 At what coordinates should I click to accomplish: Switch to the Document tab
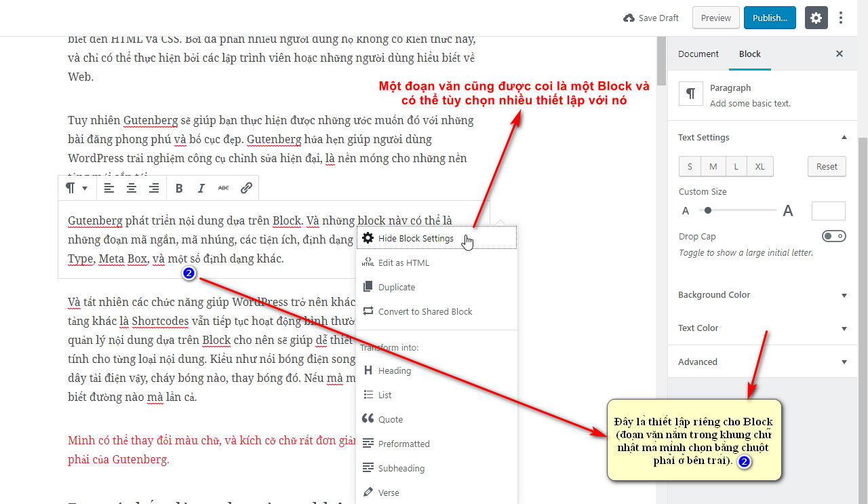click(x=698, y=54)
